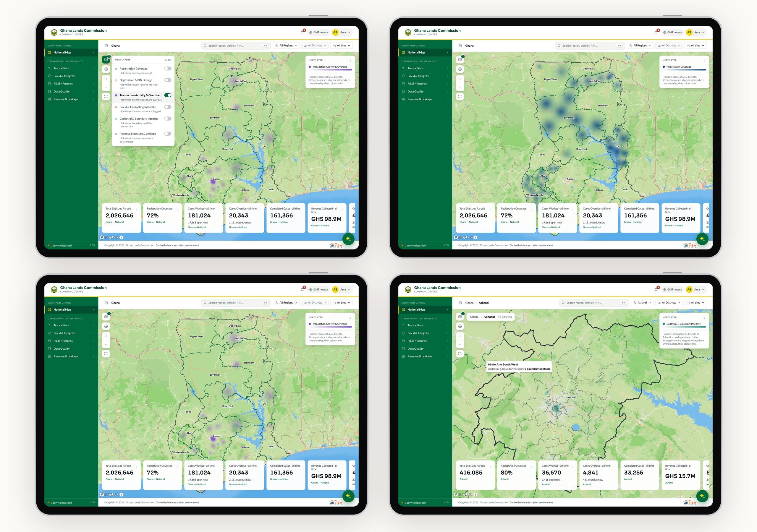Click sidebar collapse icon beside Ghana › Ashanti breadcrumb

tap(460, 303)
